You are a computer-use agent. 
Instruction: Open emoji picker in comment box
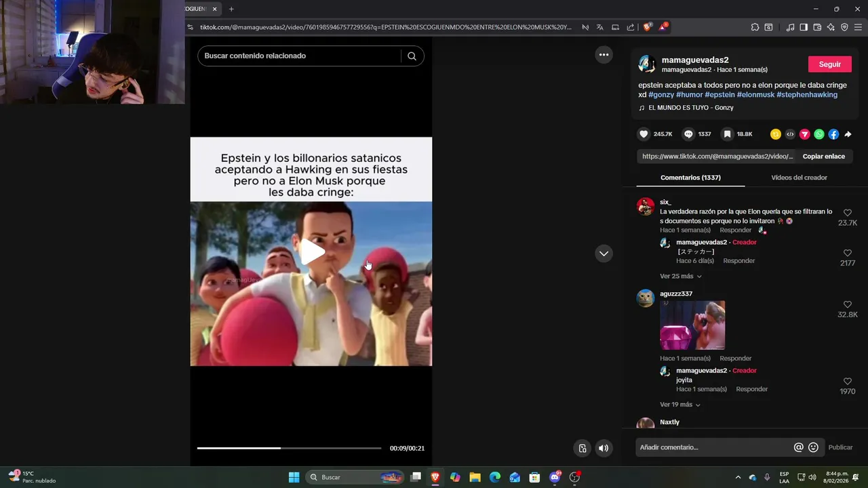click(814, 447)
